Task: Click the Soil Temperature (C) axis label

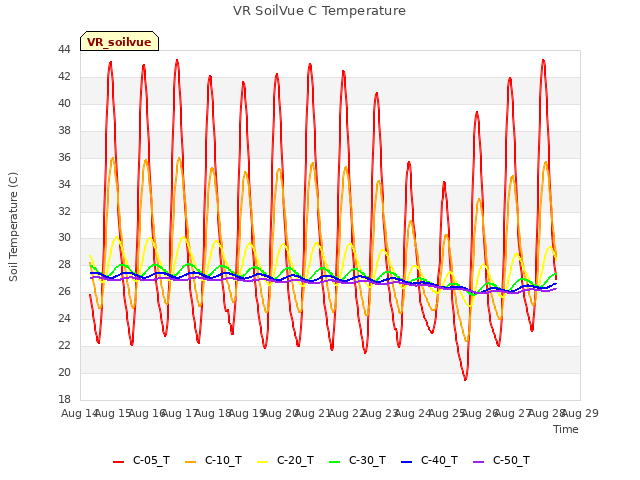Action: coord(13,227)
